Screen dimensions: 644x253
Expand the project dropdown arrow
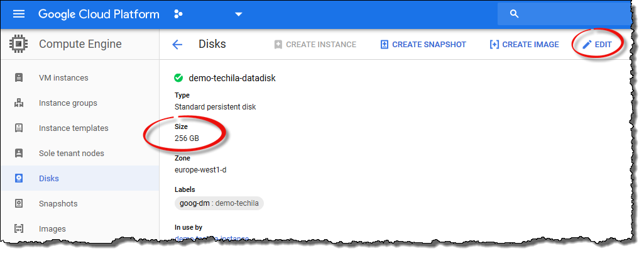(x=238, y=14)
